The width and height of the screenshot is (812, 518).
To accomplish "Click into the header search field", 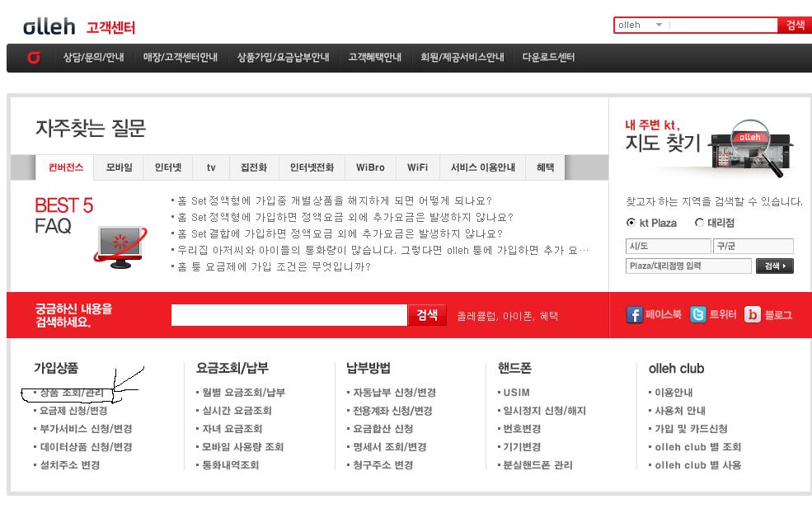I will point(724,25).
